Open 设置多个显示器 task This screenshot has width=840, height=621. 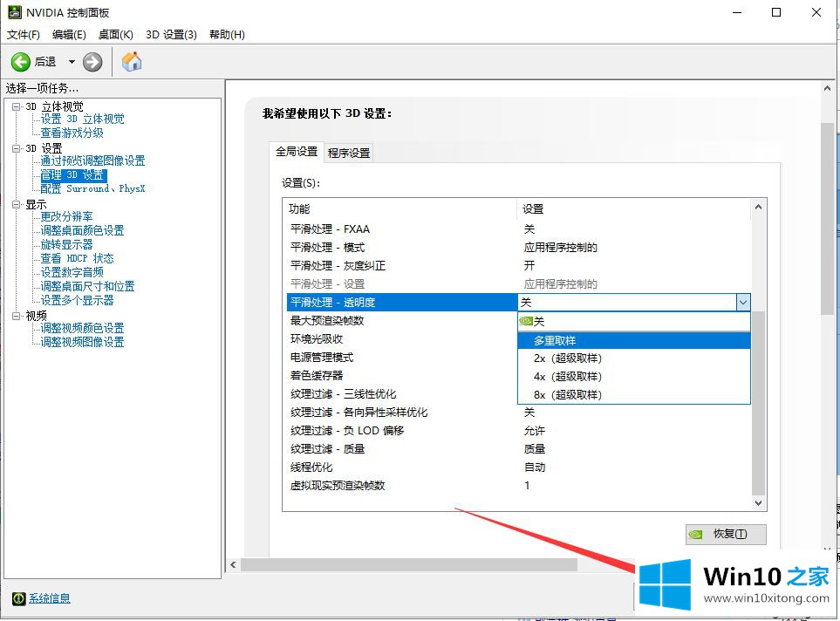pos(77,300)
